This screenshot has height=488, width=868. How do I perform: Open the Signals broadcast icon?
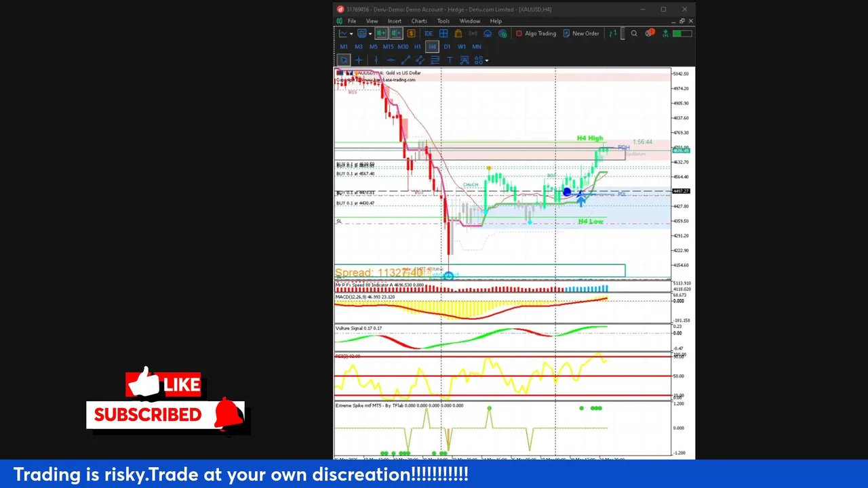(x=473, y=33)
